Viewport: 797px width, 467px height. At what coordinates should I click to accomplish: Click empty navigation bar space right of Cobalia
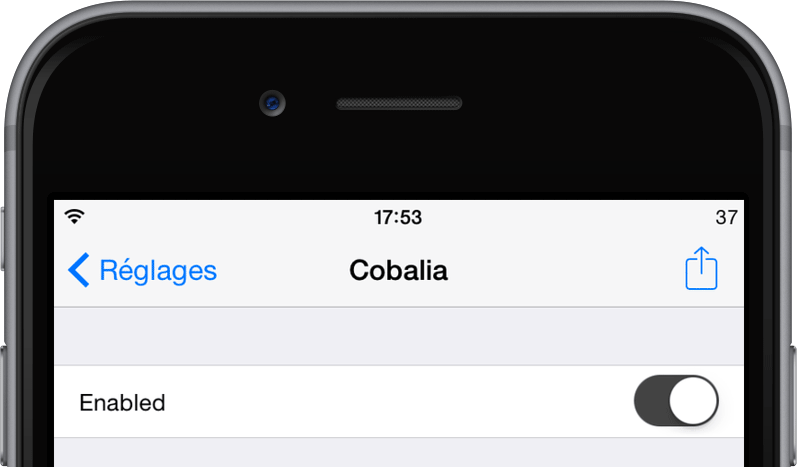[564, 270]
